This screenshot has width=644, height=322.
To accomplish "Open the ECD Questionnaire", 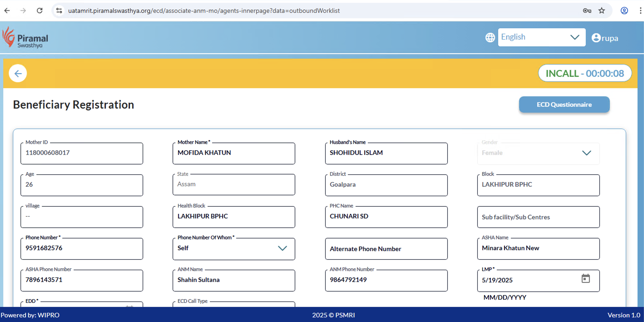I will click(564, 104).
